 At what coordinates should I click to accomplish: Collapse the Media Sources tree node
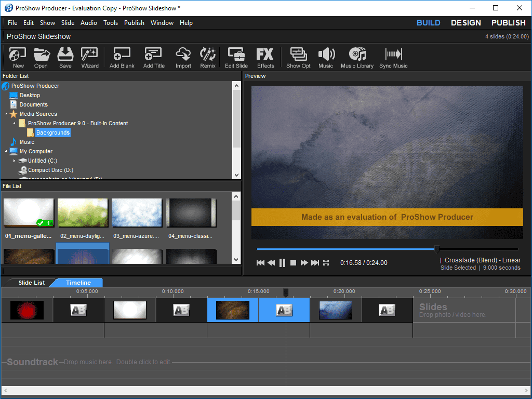tap(6, 114)
